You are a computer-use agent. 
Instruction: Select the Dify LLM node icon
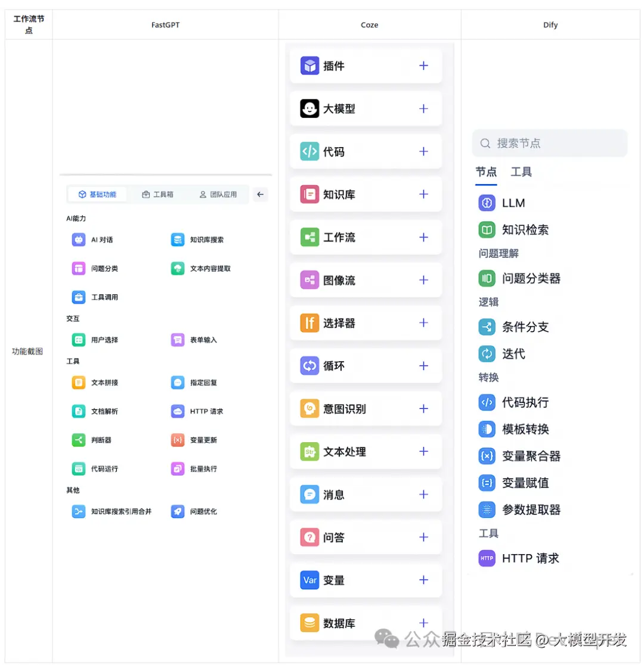487,203
